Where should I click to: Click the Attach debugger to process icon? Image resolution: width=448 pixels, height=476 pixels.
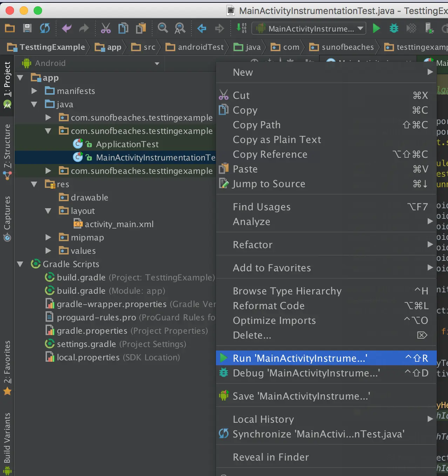(429, 28)
